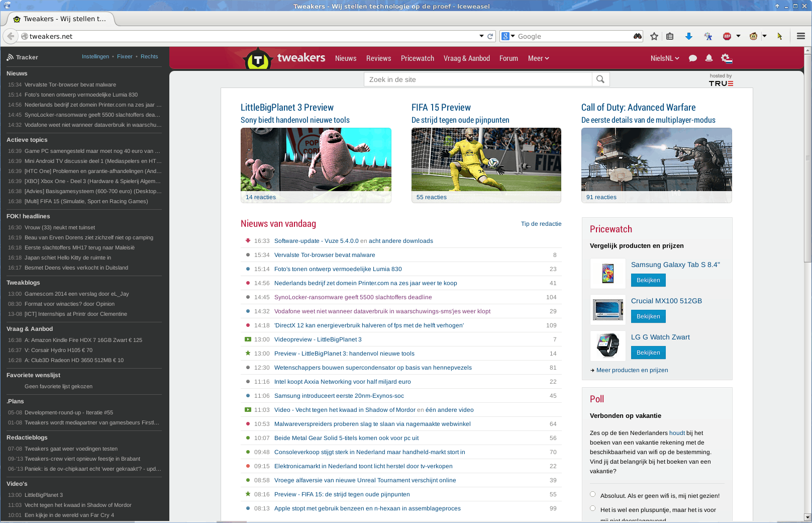Viewport: 812px width, 523px height.
Task: Open the Vraag & Aanbod navigation item
Action: click(467, 58)
